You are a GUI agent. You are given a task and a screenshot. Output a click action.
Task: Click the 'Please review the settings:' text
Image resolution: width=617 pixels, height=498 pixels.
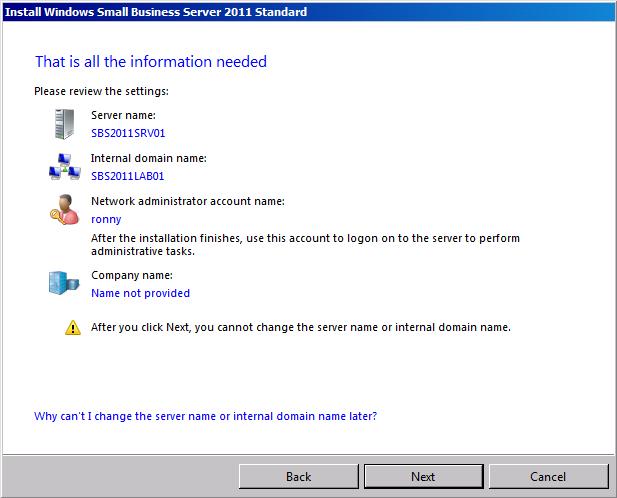click(x=102, y=91)
